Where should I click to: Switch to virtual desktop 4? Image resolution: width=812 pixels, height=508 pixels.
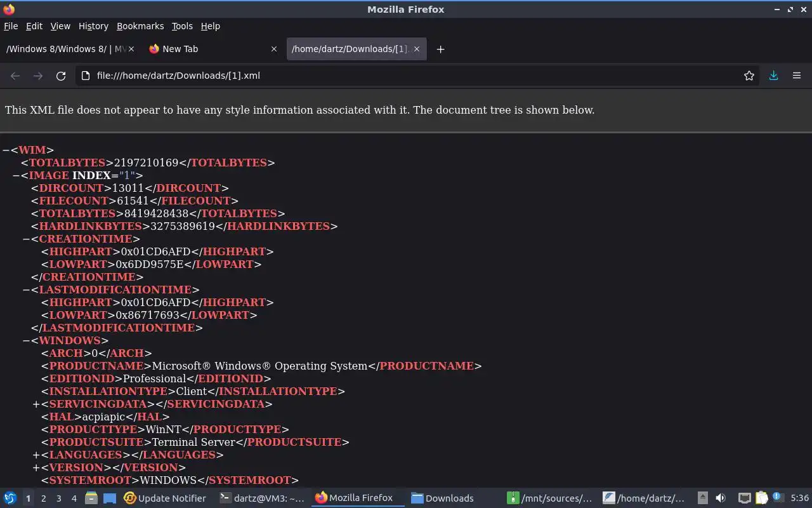coord(74,498)
